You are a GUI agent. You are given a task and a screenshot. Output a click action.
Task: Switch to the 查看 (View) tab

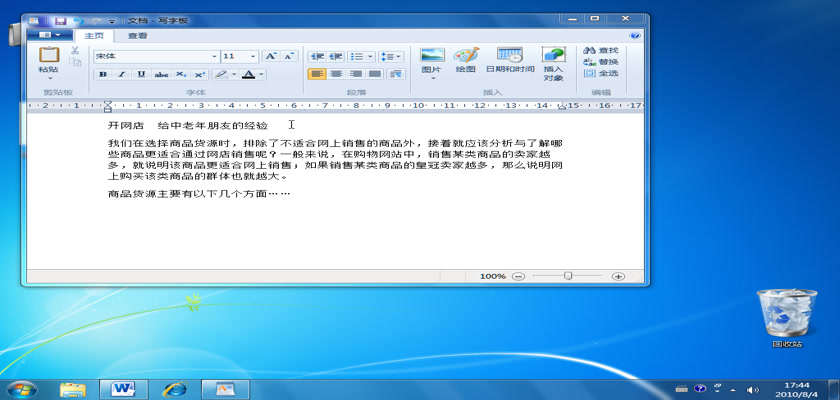137,35
